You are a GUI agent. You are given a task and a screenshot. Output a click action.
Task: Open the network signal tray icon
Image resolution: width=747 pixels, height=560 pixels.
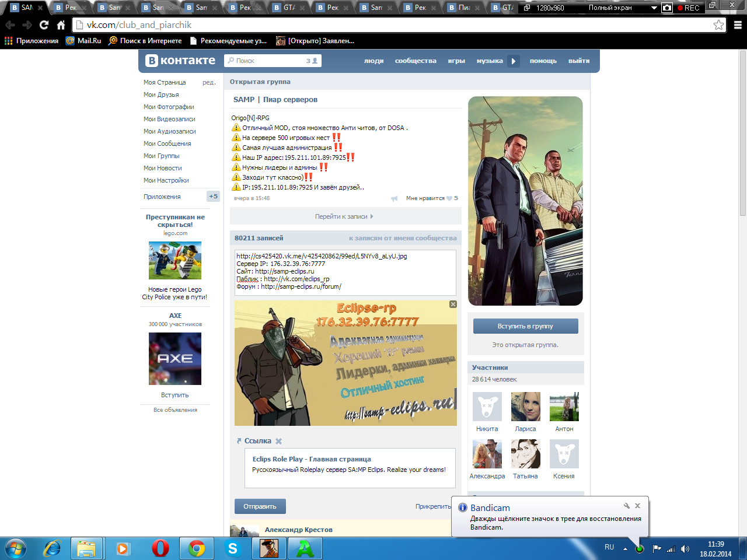[671, 548]
